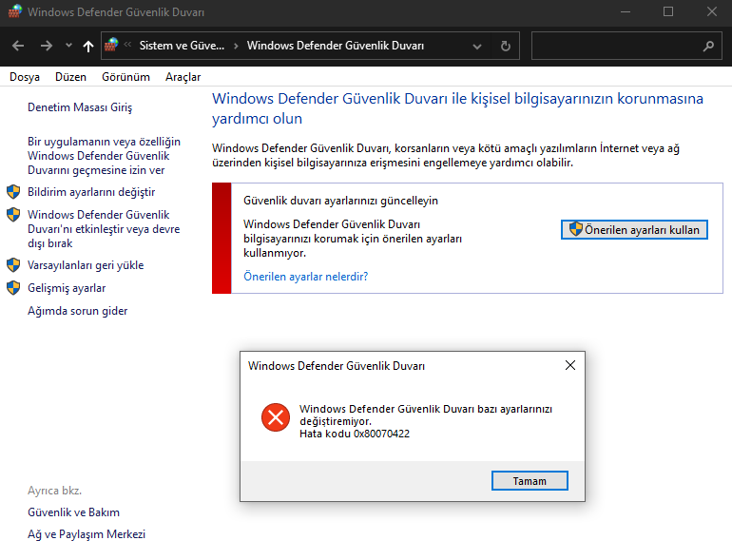
Task: Go forward with the forward arrow
Action: coord(47,46)
